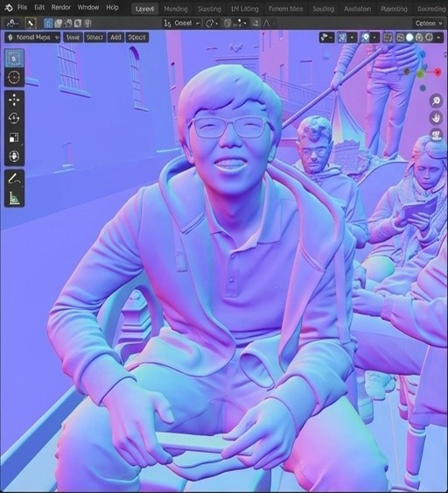Screen dimensions: 448x493
Task: Enable the first blue-highlighted selection mode icon
Action: point(48,24)
